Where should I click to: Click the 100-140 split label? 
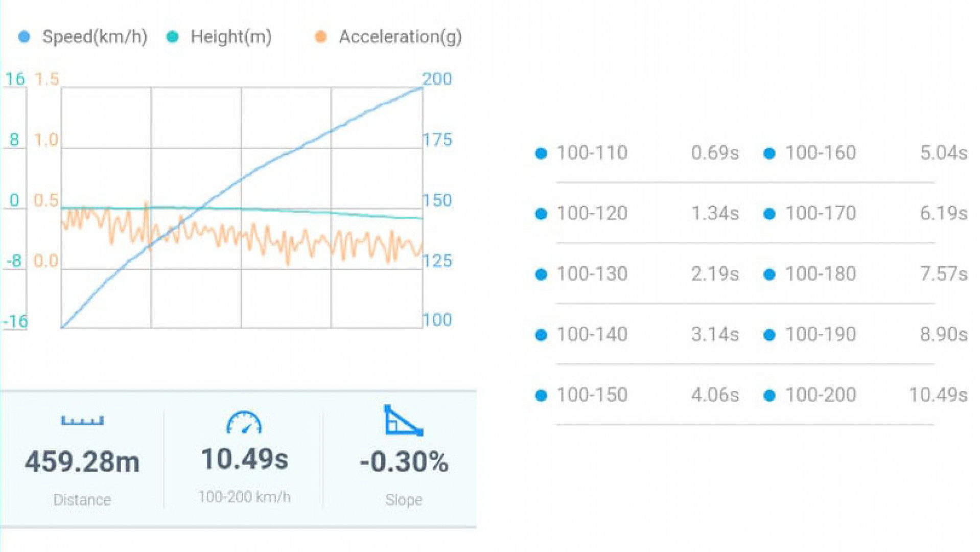pyautogui.click(x=592, y=335)
